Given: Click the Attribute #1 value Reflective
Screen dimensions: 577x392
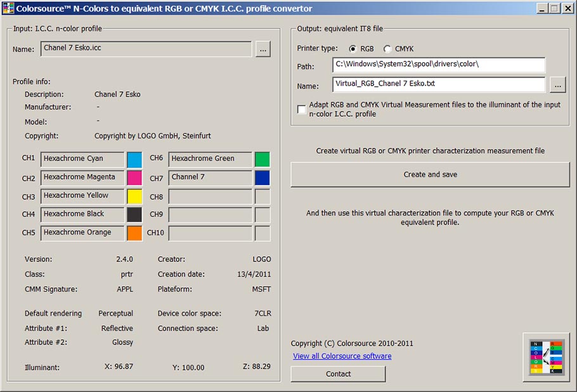Looking at the screenshot, I should (x=117, y=329).
